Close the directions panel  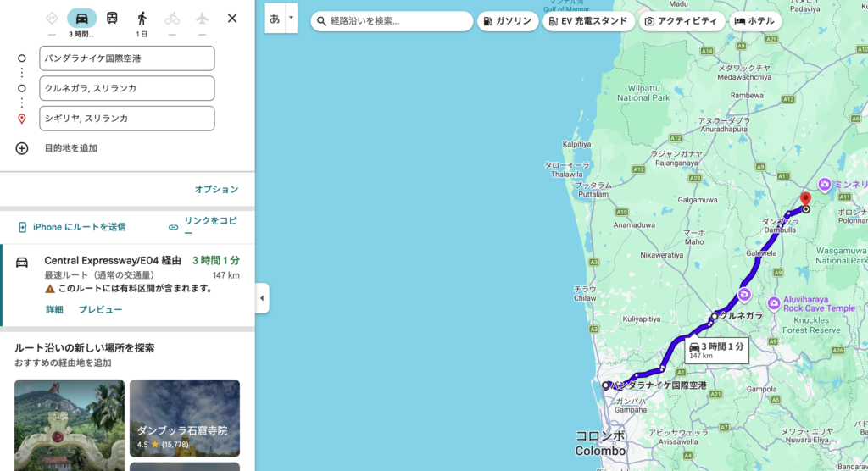(x=232, y=19)
